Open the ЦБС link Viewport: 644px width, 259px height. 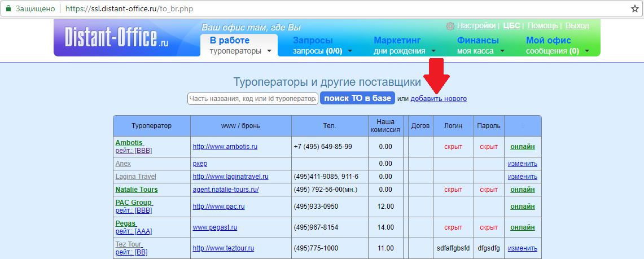pyautogui.click(x=511, y=25)
